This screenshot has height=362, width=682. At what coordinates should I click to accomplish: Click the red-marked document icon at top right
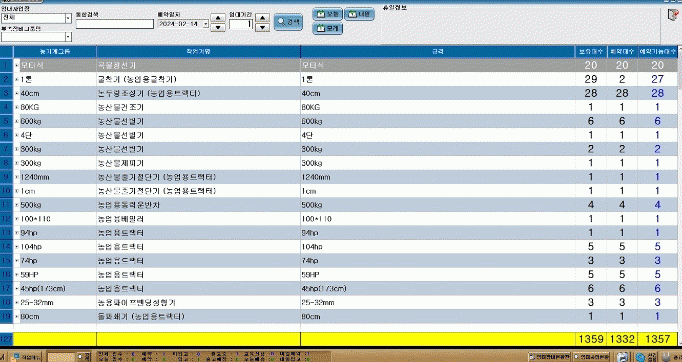673,15
